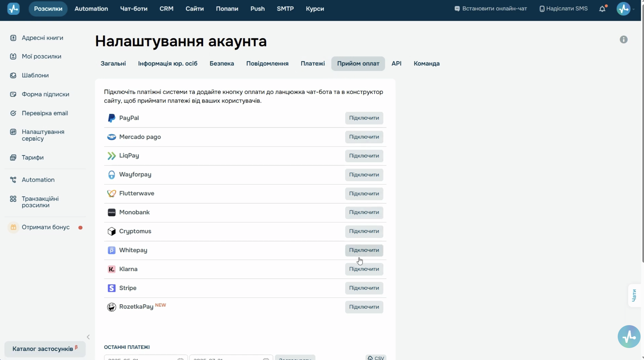Open CRM in the top navigation

click(166, 9)
